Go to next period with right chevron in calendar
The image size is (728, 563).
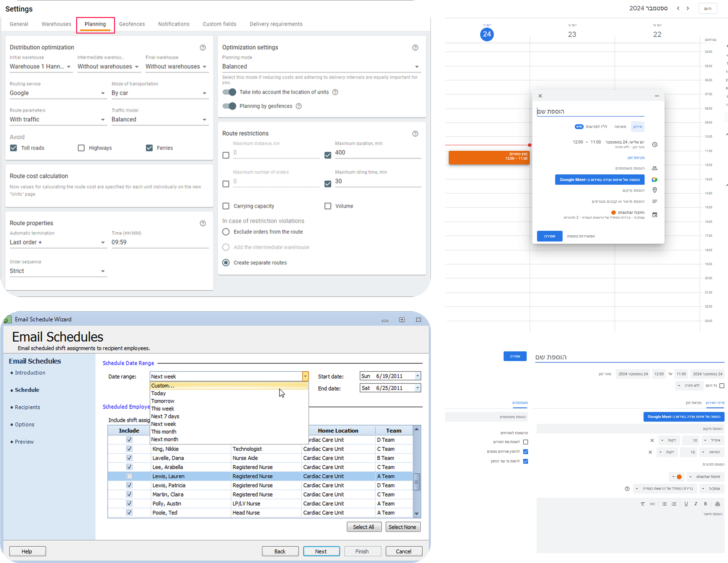click(688, 8)
